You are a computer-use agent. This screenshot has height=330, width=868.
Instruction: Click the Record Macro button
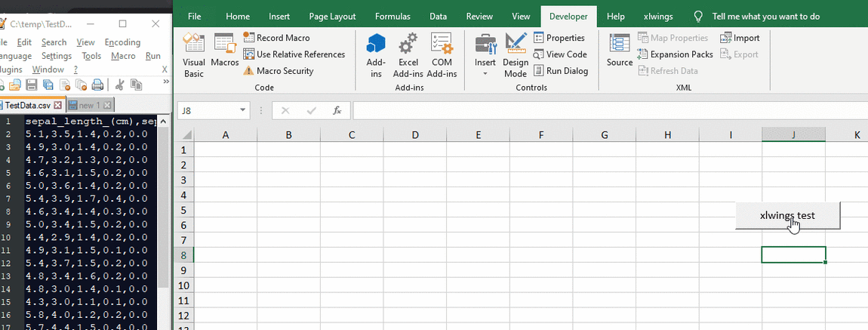click(277, 38)
